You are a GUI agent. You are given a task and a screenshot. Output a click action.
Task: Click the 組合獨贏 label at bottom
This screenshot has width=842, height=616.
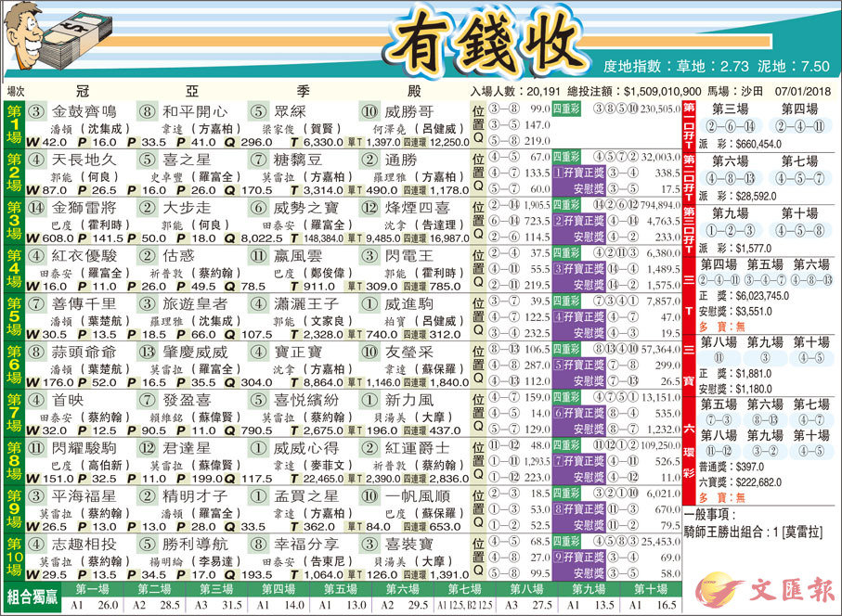pyautogui.click(x=33, y=597)
